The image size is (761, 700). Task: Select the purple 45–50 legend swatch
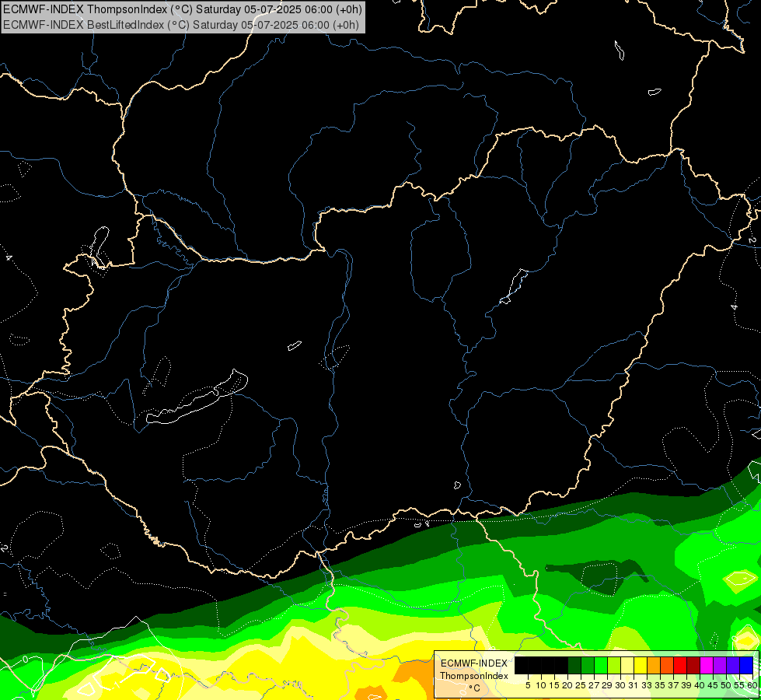[x=720, y=665]
